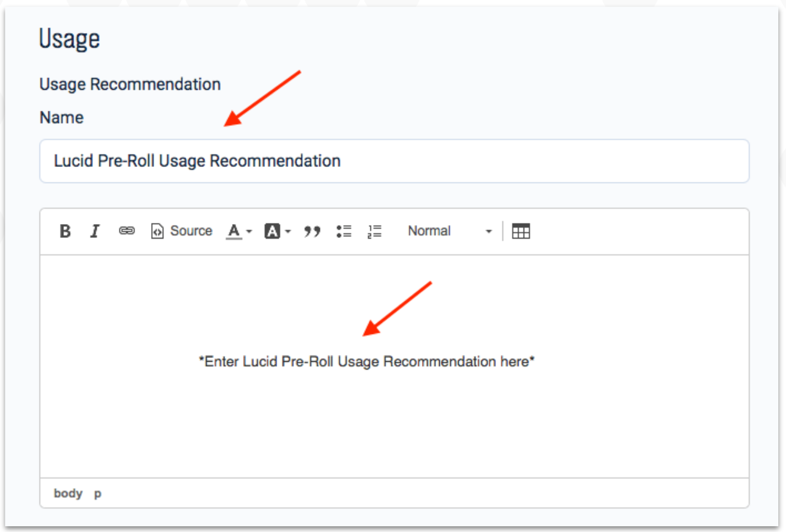Click the 'Enter Lucid Pre-Roll' text in editor
This screenshot has width=786, height=532.
(366, 362)
